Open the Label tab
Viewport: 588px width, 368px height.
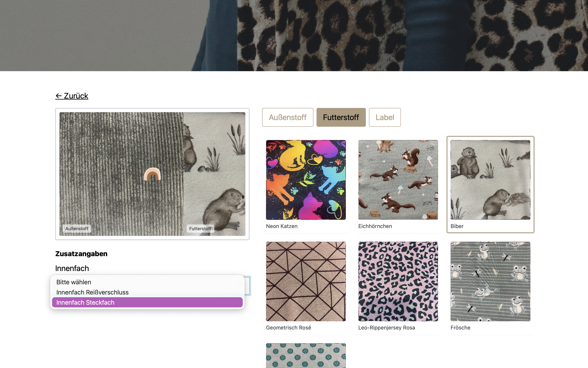(x=385, y=117)
